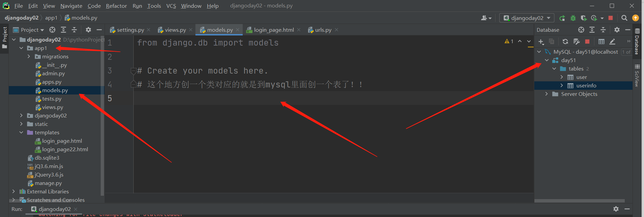644x217 pixels.
Task: Open the SciView side tool button
Action: 637,75
